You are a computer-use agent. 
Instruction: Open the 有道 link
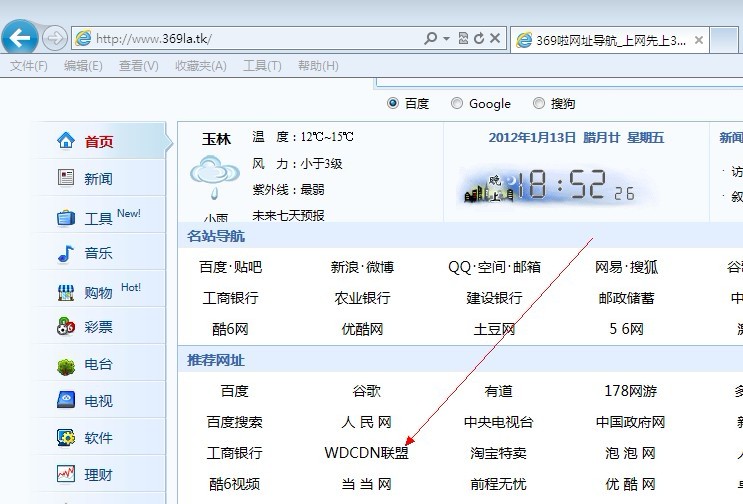(498, 391)
